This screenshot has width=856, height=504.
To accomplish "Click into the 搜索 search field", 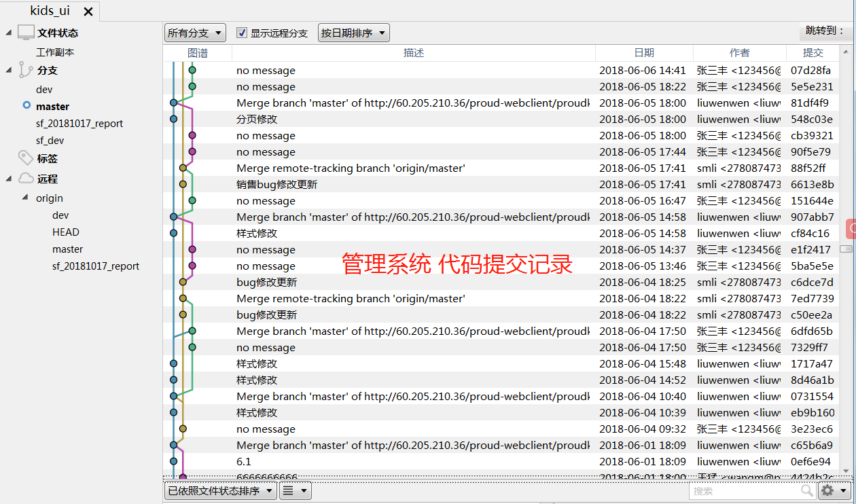I will [x=744, y=490].
